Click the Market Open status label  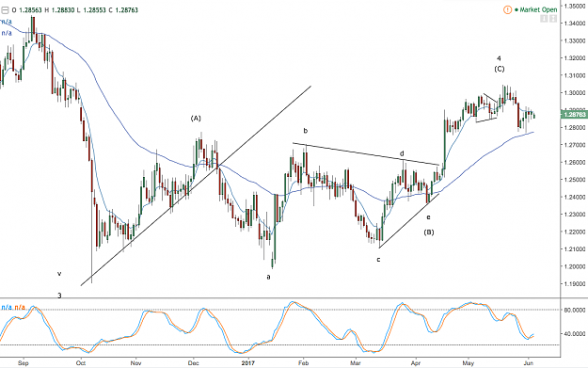pyautogui.click(x=538, y=9)
